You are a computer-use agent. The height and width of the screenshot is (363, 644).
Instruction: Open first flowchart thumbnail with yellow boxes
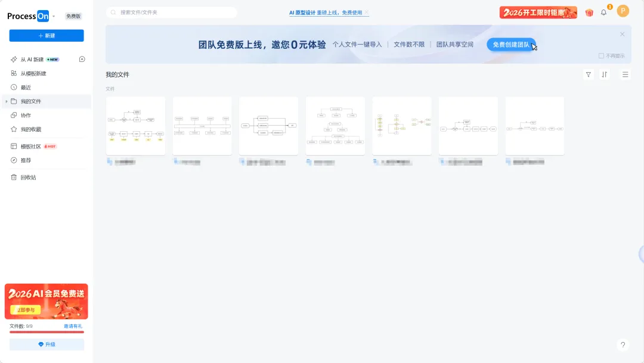click(x=135, y=126)
